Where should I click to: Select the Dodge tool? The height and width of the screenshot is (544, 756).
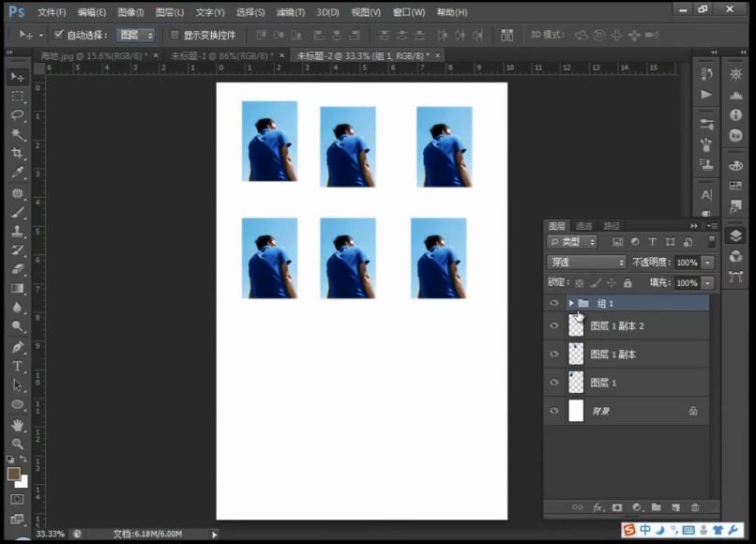18,326
